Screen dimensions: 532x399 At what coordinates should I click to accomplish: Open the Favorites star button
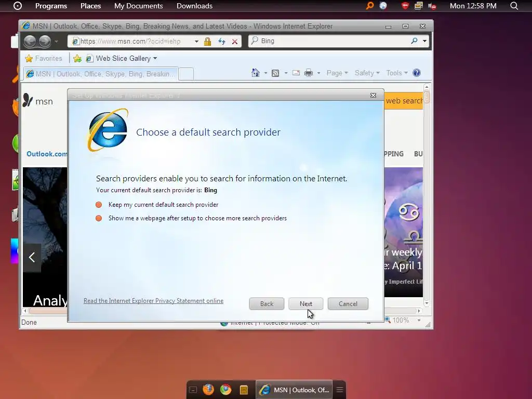[x=44, y=58]
